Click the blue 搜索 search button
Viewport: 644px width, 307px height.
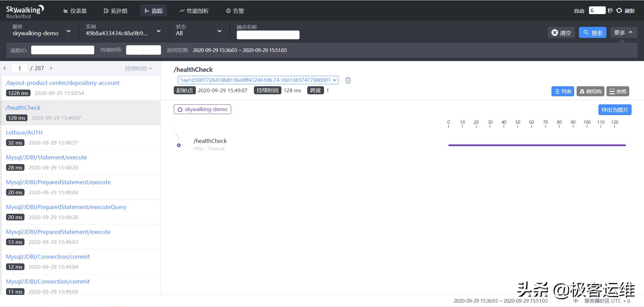coord(592,33)
